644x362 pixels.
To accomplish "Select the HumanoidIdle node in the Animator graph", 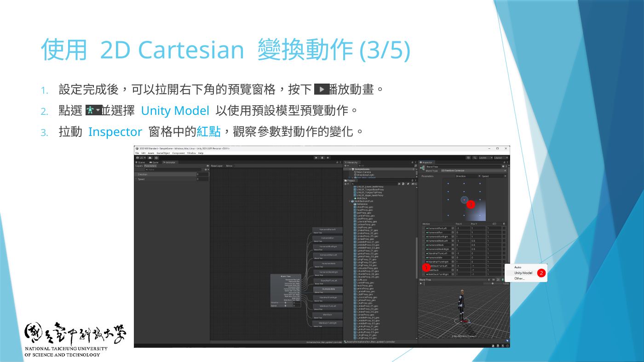I will pyautogui.click(x=328, y=289).
